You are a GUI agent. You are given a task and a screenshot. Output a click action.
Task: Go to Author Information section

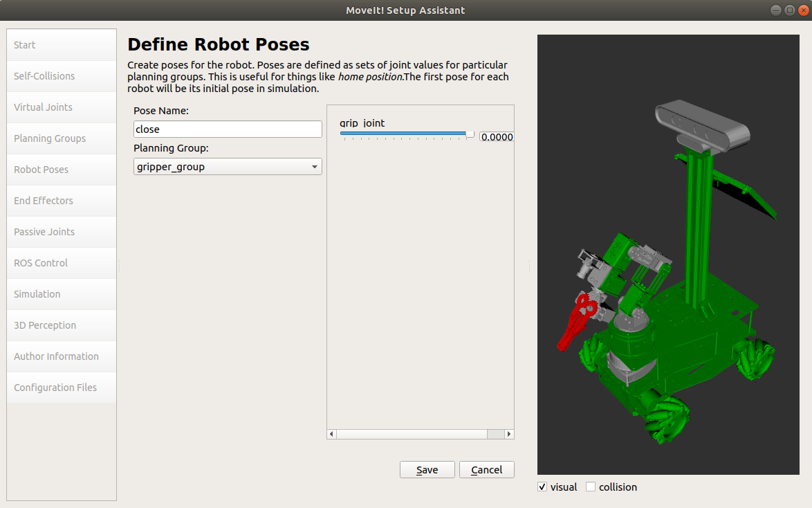[x=62, y=356]
